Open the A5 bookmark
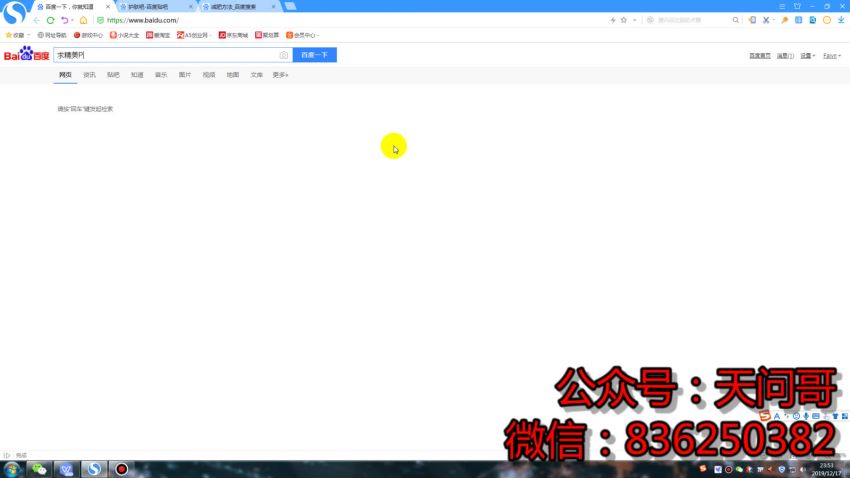The width and height of the screenshot is (850, 478). [192, 35]
